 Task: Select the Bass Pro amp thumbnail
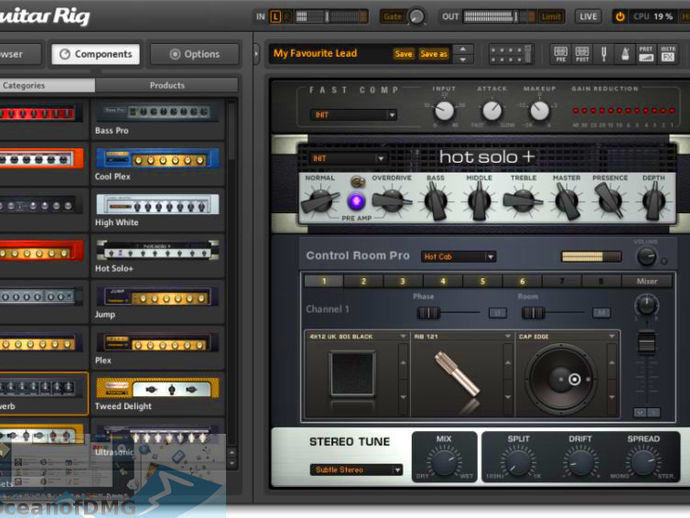click(157, 112)
